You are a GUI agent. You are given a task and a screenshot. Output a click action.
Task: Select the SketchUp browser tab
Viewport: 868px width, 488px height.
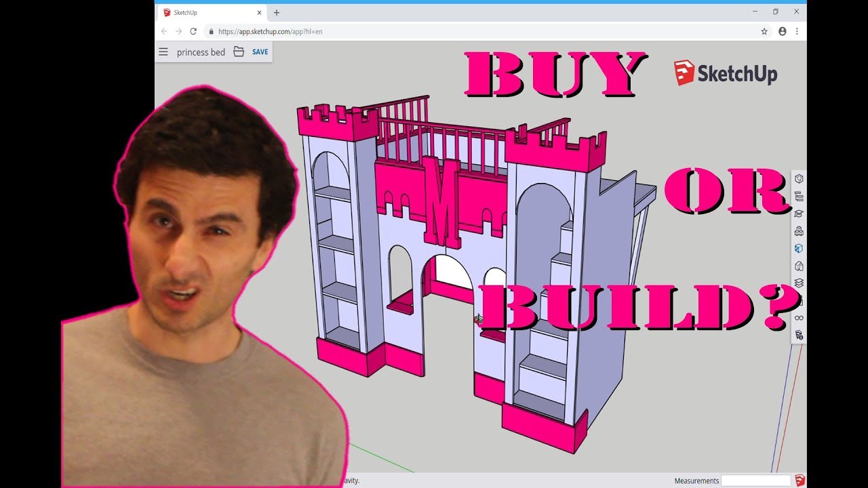(x=212, y=12)
